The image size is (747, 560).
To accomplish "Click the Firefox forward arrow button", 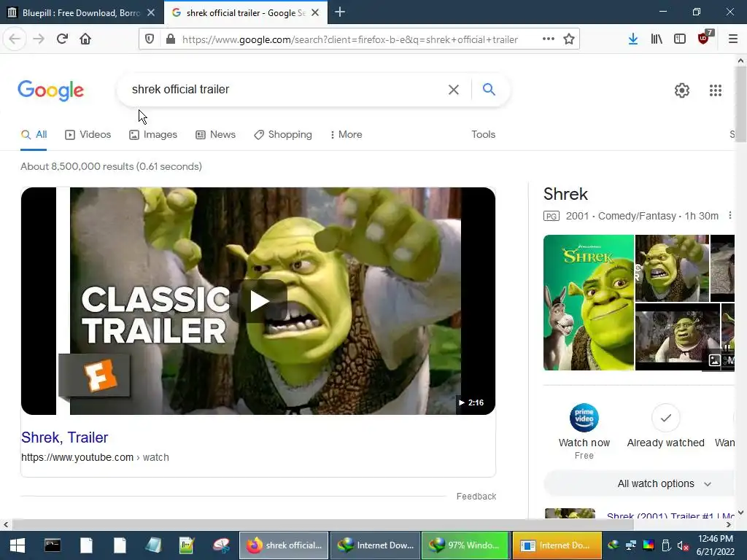I will coord(39,39).
